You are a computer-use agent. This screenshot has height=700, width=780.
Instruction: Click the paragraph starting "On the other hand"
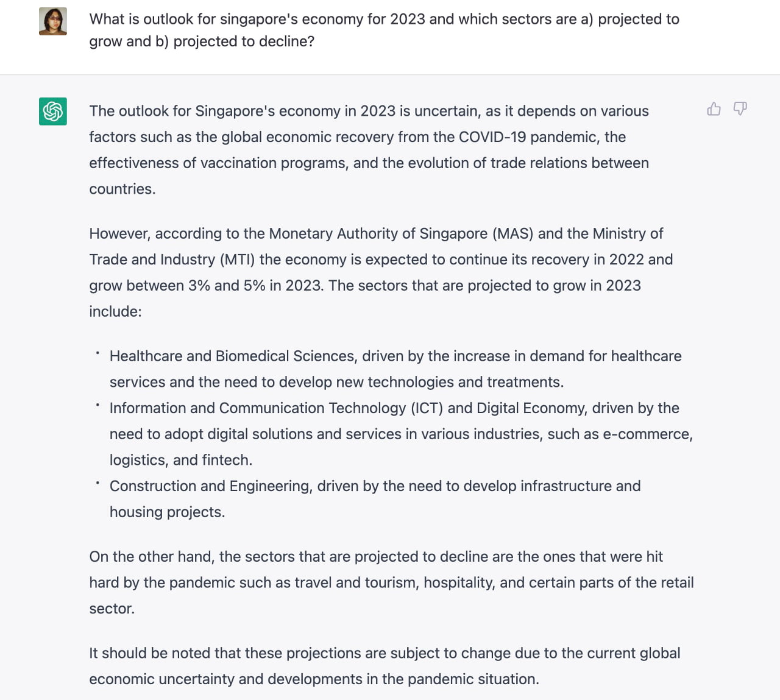pyautogui.click(x=391, y=582)
